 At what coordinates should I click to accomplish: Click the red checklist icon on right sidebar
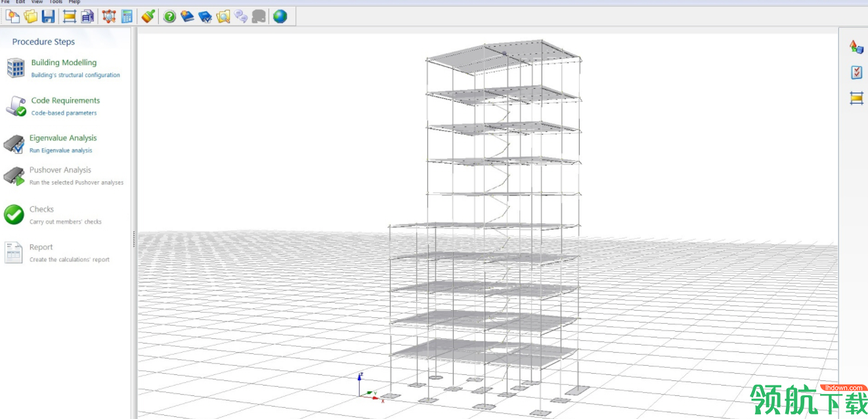[x=856, y=72]
